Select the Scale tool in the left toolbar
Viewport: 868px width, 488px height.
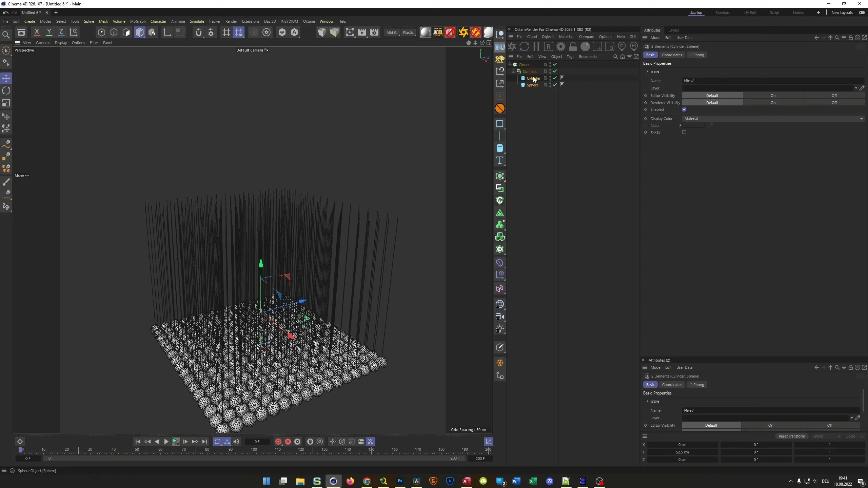[x=6, y=103]
